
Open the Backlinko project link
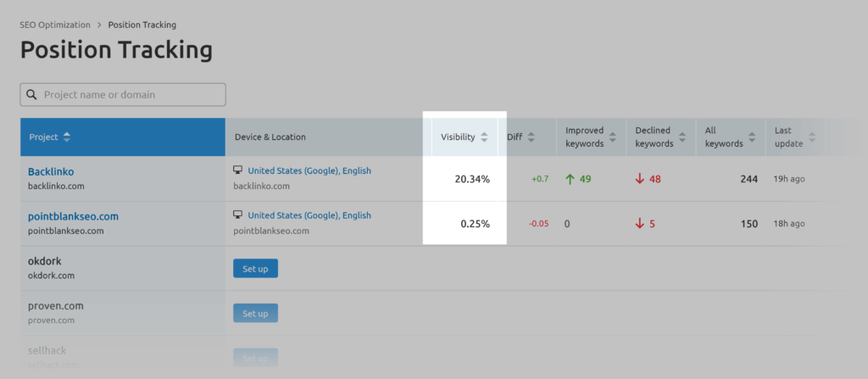(x=51, y=171)
